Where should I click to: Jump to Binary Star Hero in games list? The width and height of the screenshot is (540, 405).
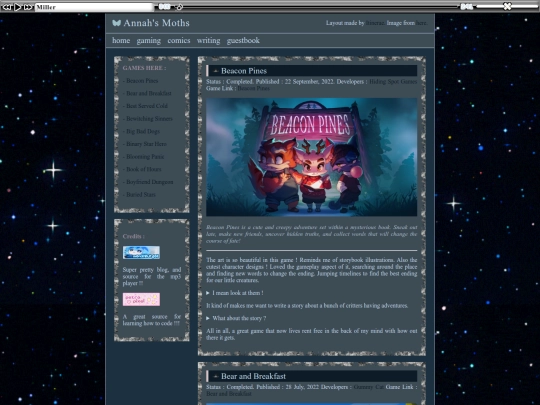(x=145, y=144)
